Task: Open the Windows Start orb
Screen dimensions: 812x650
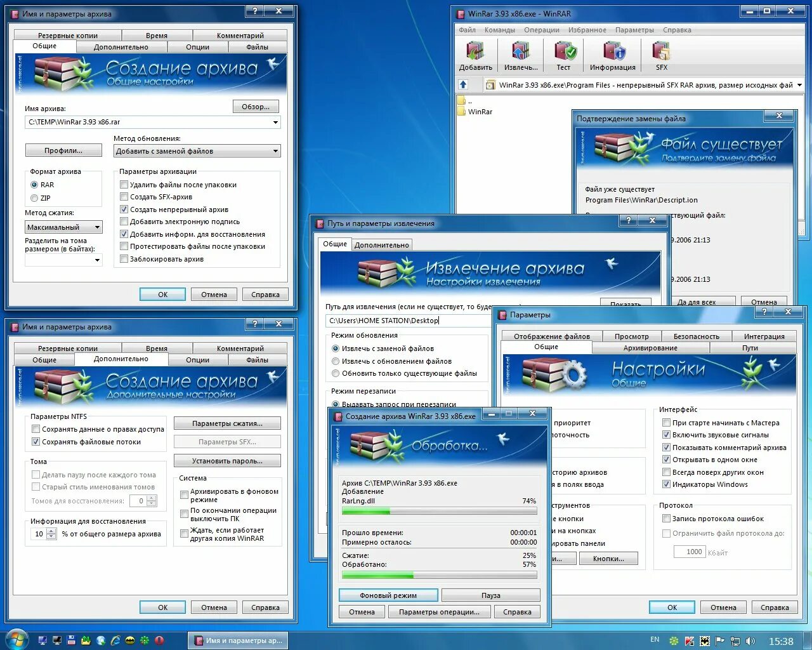Action: 16,640
